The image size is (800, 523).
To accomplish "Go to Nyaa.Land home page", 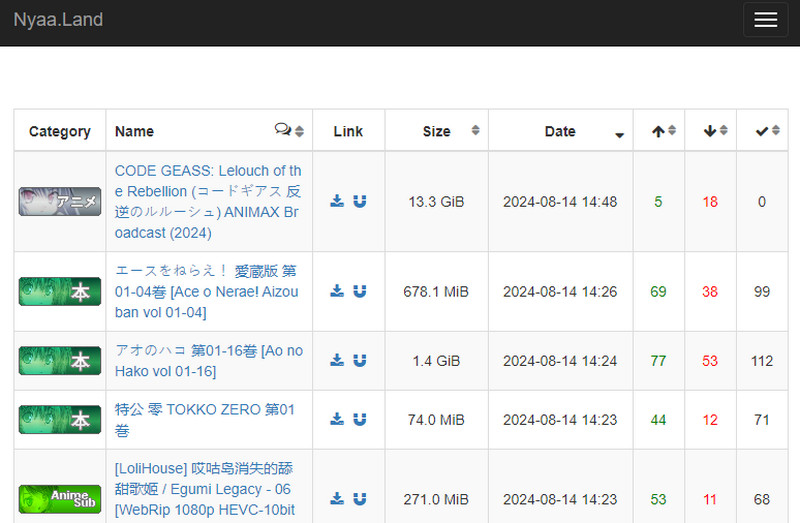I will 58,20.
